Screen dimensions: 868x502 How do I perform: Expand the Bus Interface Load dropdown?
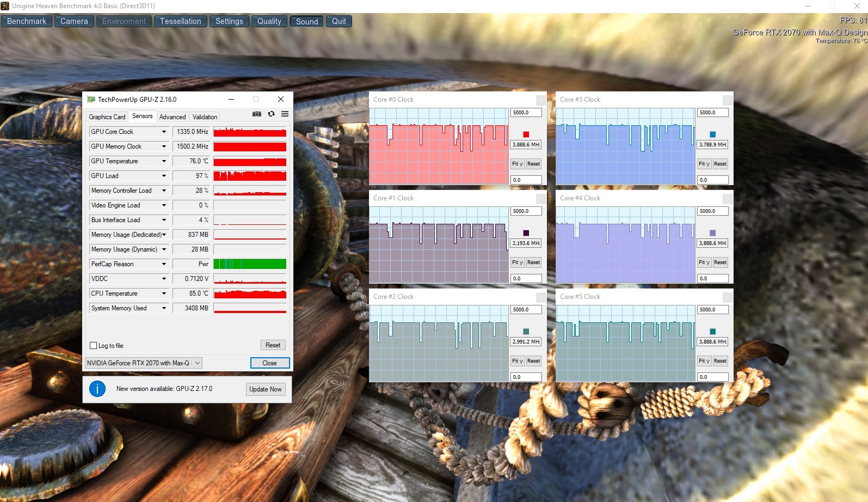[x=164, y=220]
